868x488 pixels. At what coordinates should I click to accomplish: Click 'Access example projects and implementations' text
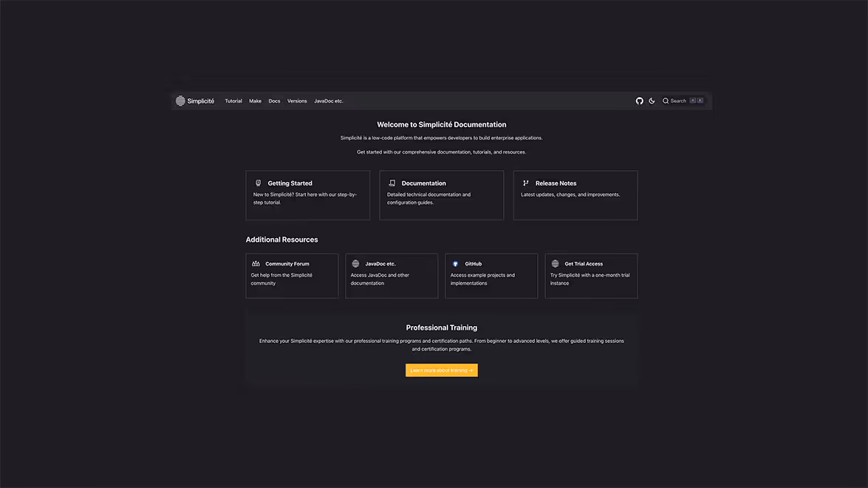482,279
